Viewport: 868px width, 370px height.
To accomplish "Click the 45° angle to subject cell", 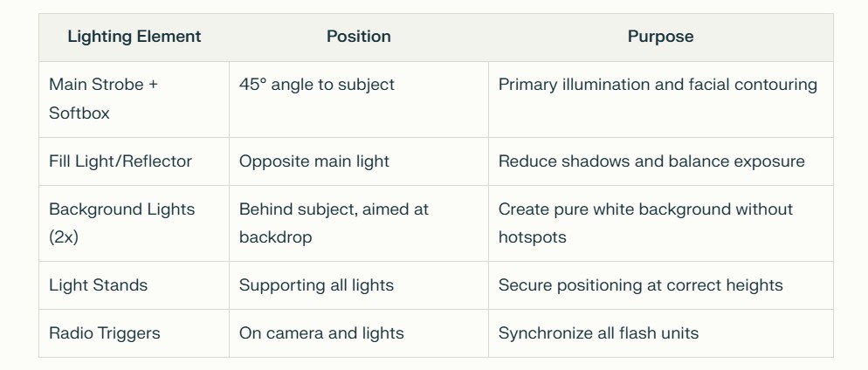I will (359, 99).
